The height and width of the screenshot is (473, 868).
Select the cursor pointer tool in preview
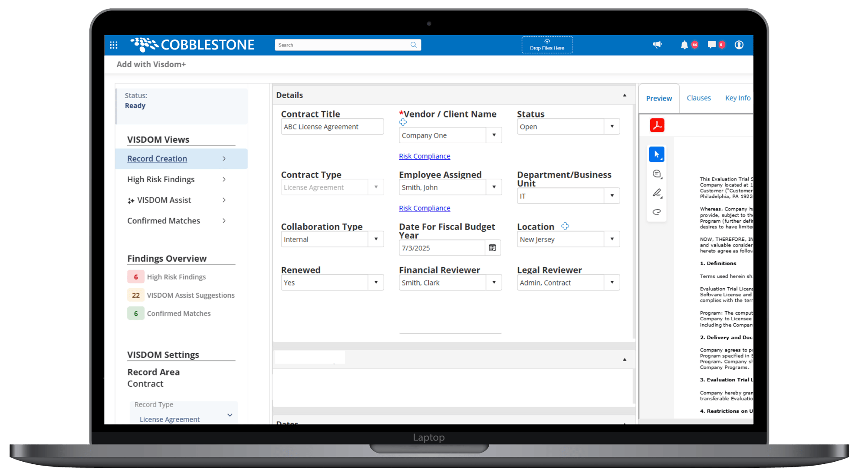pos(657,154)
